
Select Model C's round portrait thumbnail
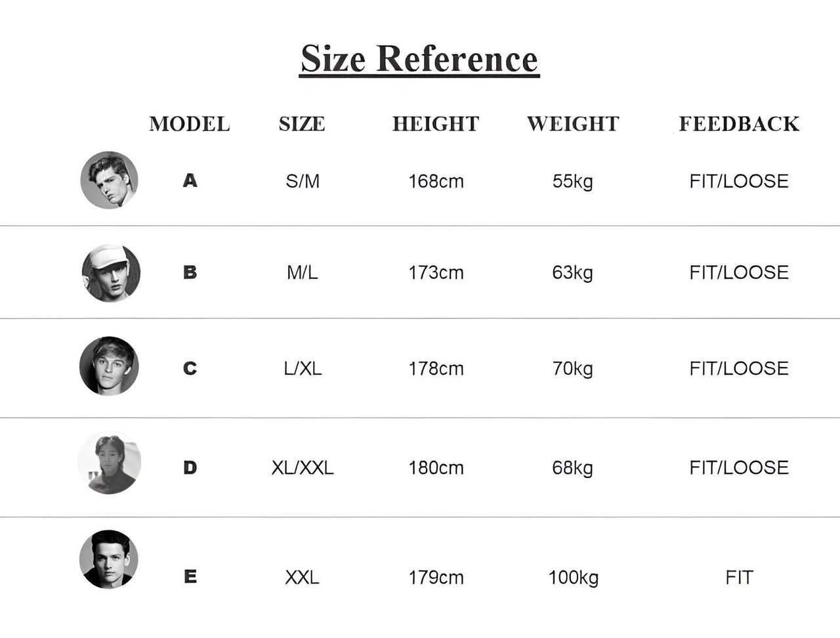(109, 366)
